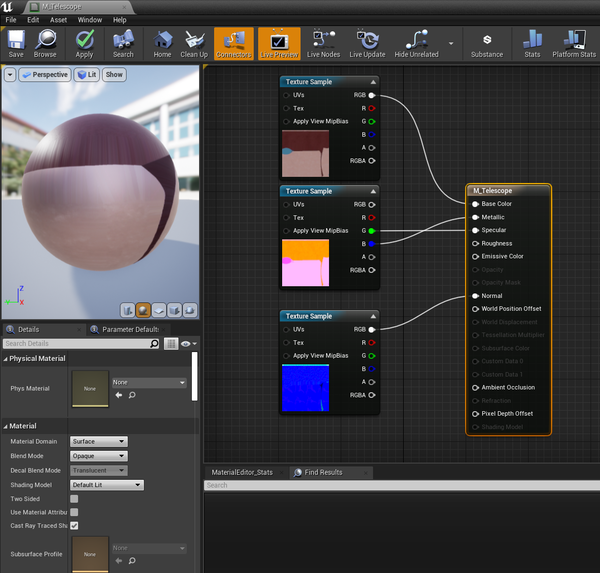Open Browse in content browser
The height and width of the screenshot is (573, 600).
pos(45,44)
